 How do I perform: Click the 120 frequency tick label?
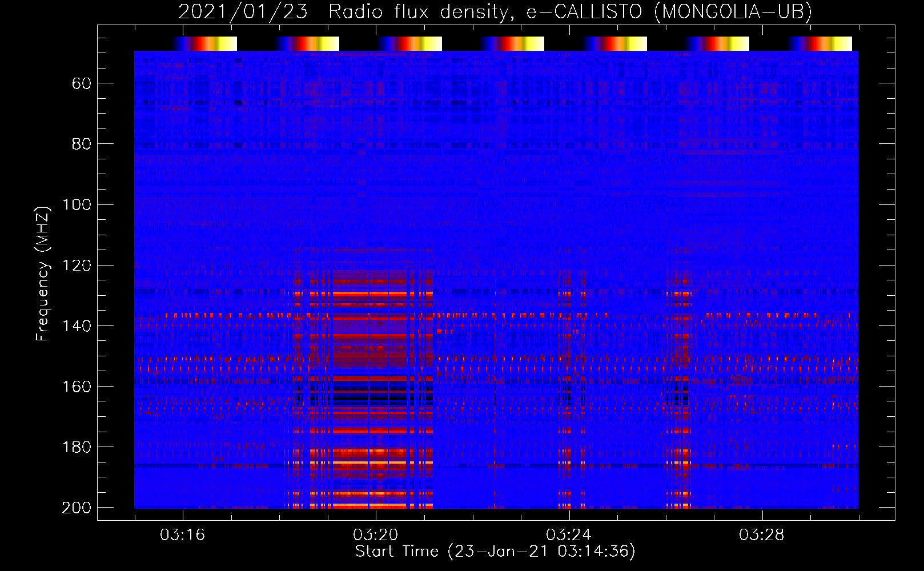pos(77,265)
